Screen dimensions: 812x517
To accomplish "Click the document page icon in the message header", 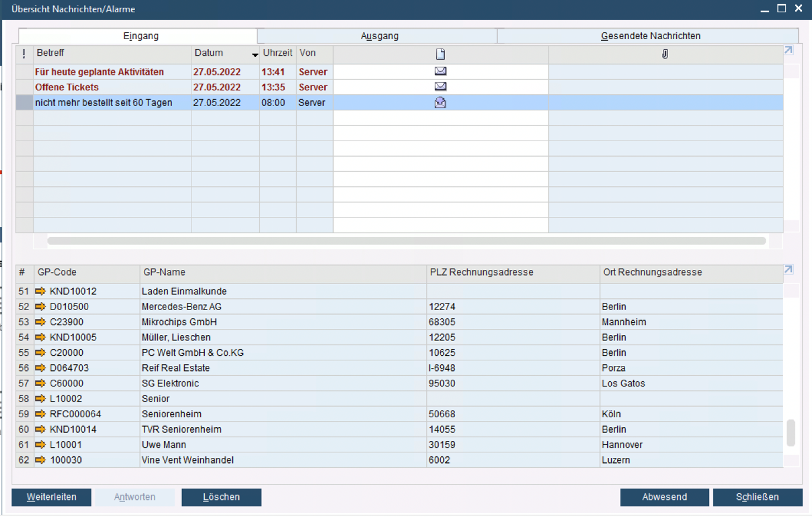I will (440, 54).
